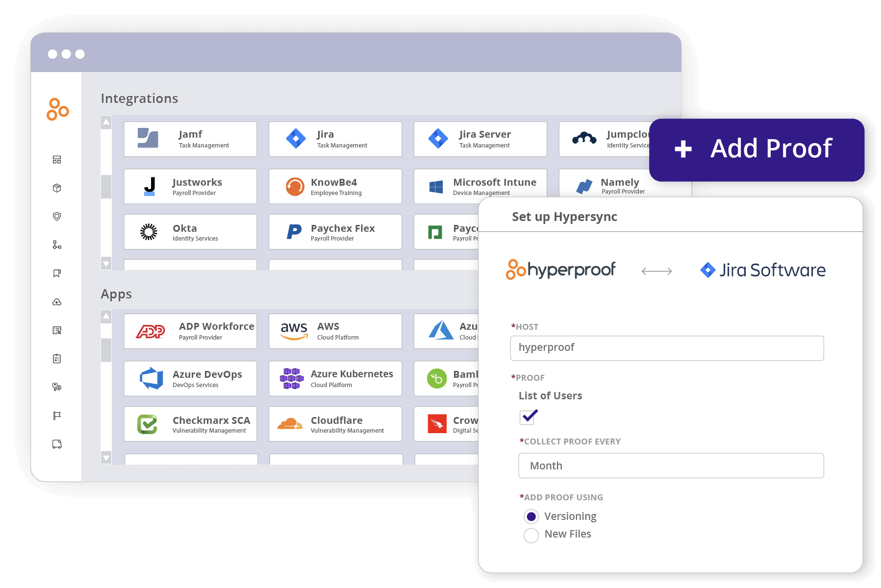The width and height of the screenshot is (881, 588).
Task: Open the bookmark icon in sidebar
Action: point(57,273)
